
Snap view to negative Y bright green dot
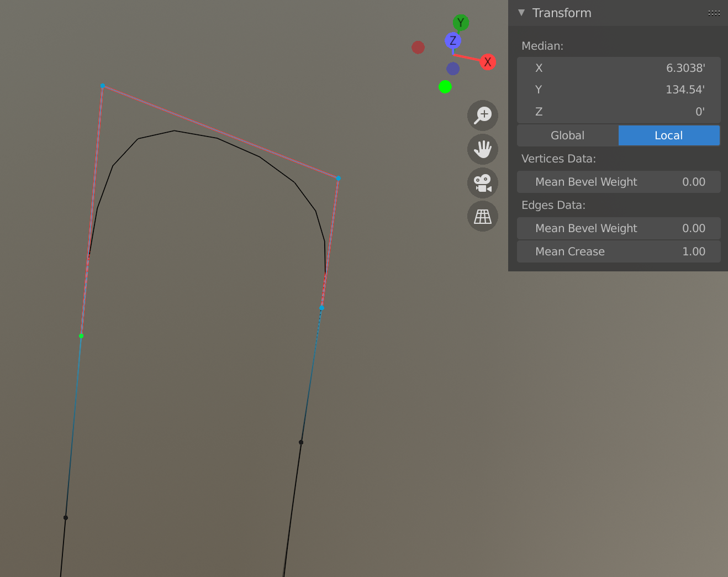(445, 87)
